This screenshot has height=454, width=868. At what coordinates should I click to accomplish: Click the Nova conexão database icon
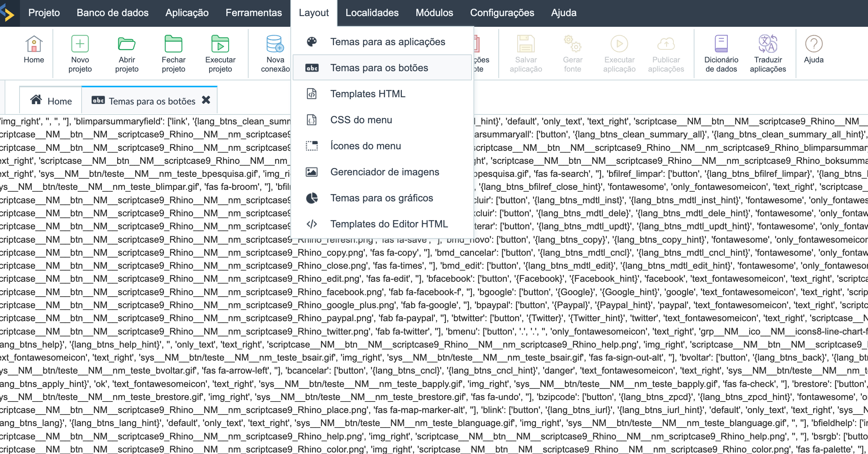pos(275,44)
